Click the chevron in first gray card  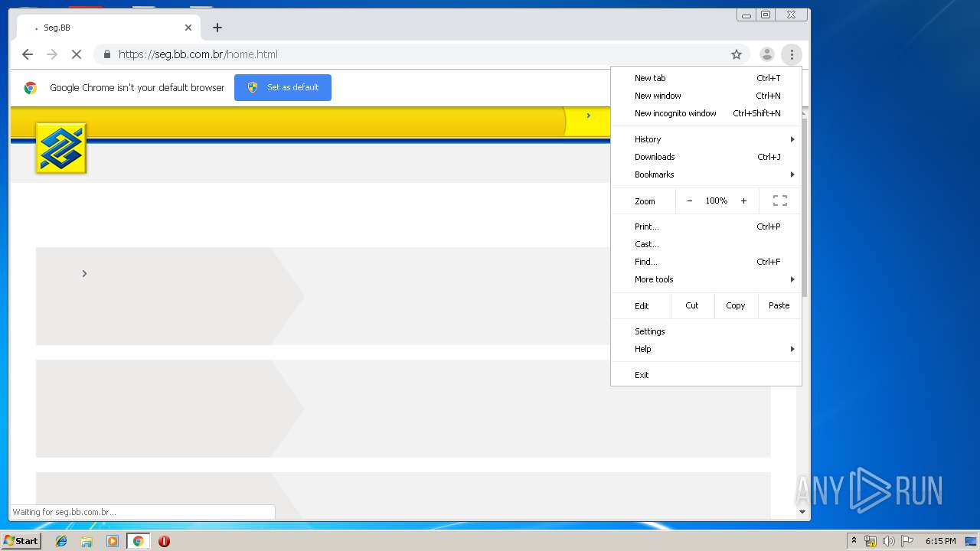84,273
